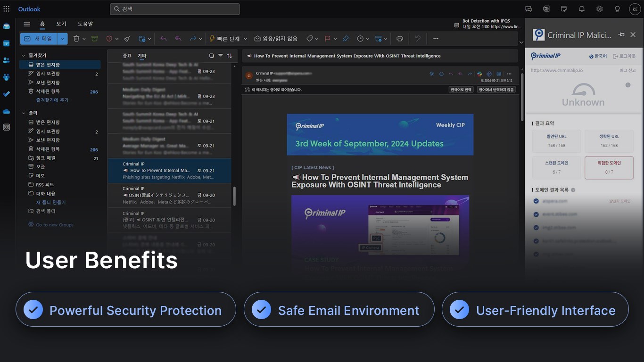Click 한국어로 번역 button
The image size is (644, 362).
pyautogui.click(x=461, y=90)
